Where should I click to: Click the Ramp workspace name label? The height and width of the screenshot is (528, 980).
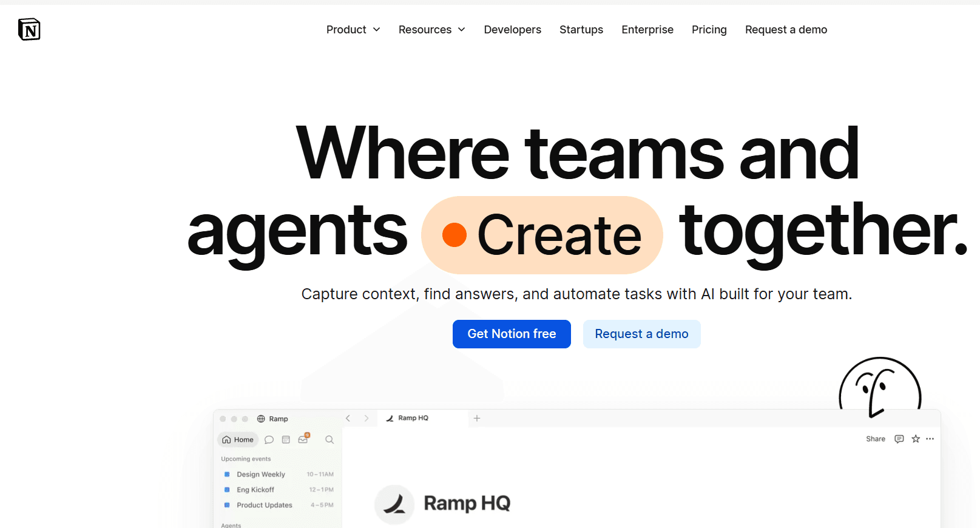tap(279, 419)
